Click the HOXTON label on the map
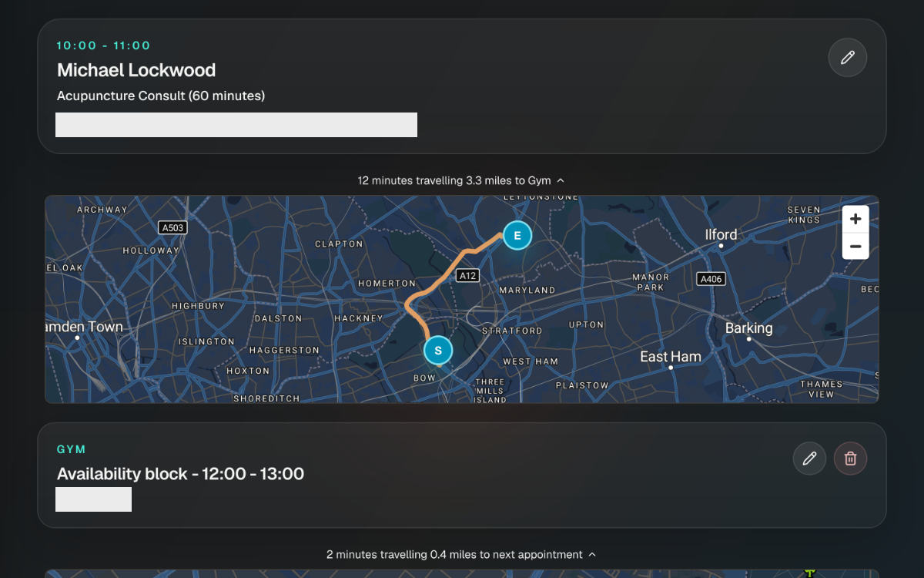Viewport: 924px width, 578px height. [248, 371]
